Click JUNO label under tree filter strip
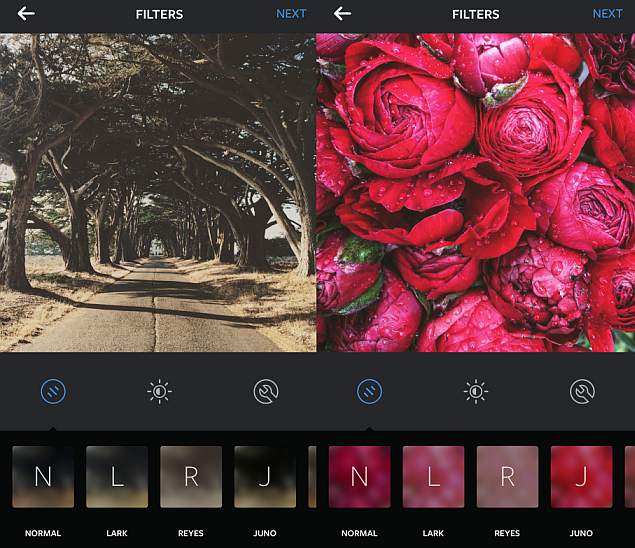 click(x=265, y=533)
